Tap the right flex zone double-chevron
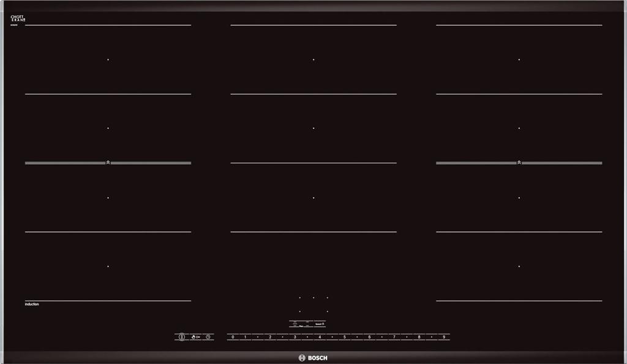Image resolution: width=627 pixels, height=364 pixels. click(x=519, y=163)
